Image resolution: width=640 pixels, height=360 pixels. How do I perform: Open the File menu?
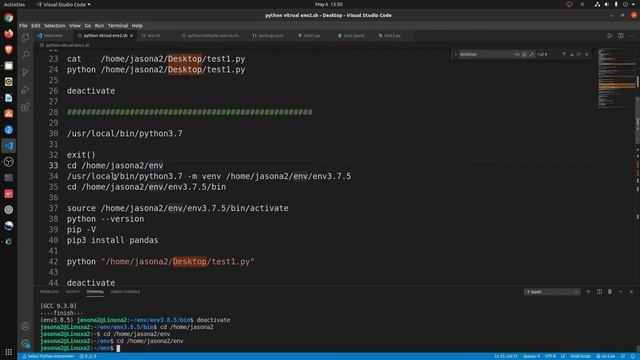pyautogui.click(x=23, y=25)
